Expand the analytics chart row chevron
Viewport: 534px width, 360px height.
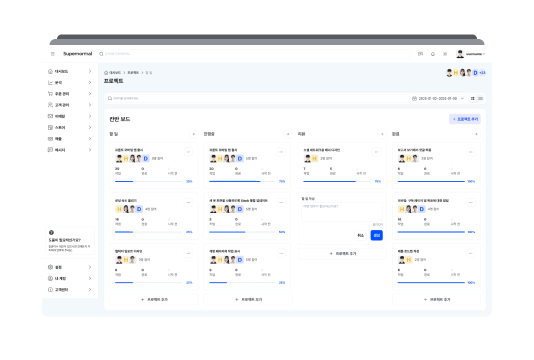click(90, 82)
